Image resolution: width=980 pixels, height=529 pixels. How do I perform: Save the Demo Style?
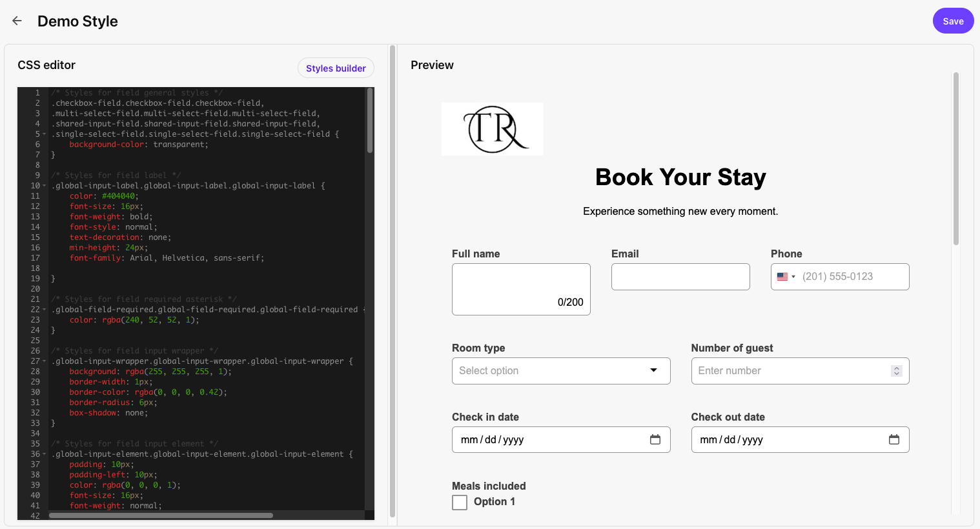click(x=953, y=20)
